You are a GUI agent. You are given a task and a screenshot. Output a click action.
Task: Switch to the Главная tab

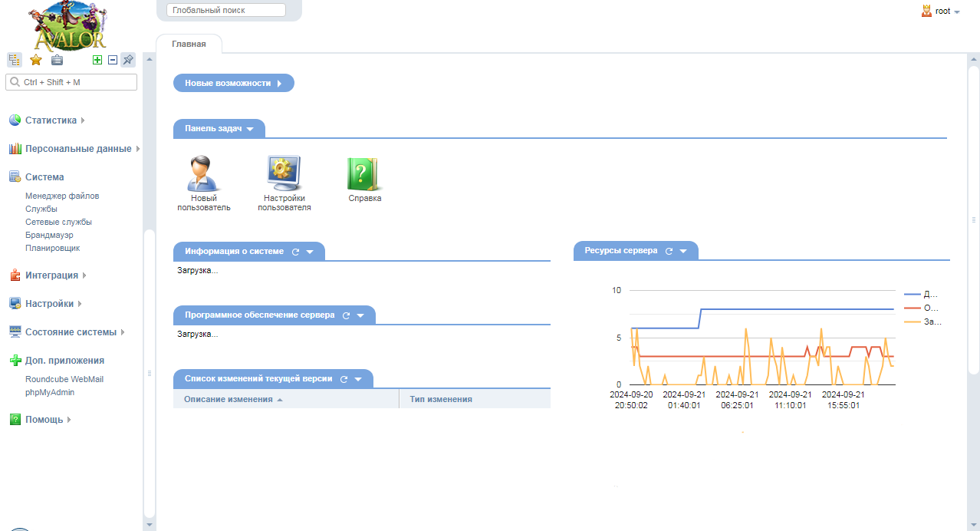(189, 45)
